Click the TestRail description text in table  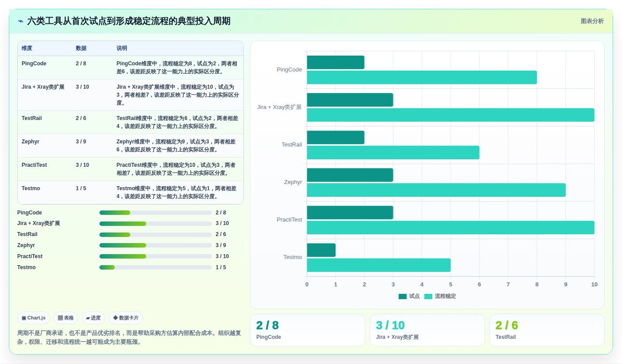pyautogui.click(x=178, y=122)
